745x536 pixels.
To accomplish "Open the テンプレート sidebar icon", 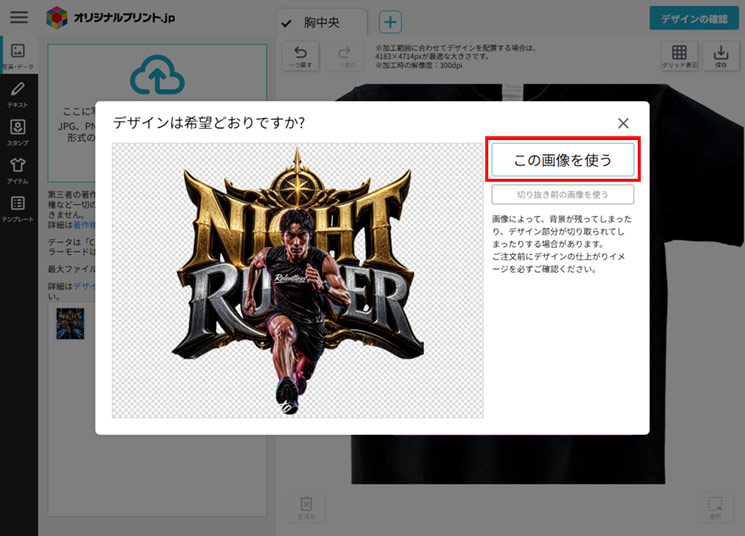I will [18, 209].
